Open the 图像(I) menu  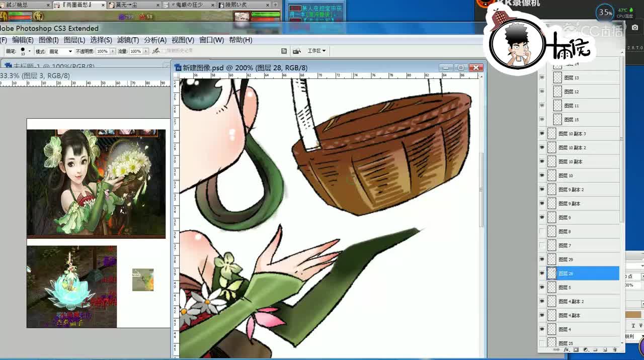[x=49, y=40]
